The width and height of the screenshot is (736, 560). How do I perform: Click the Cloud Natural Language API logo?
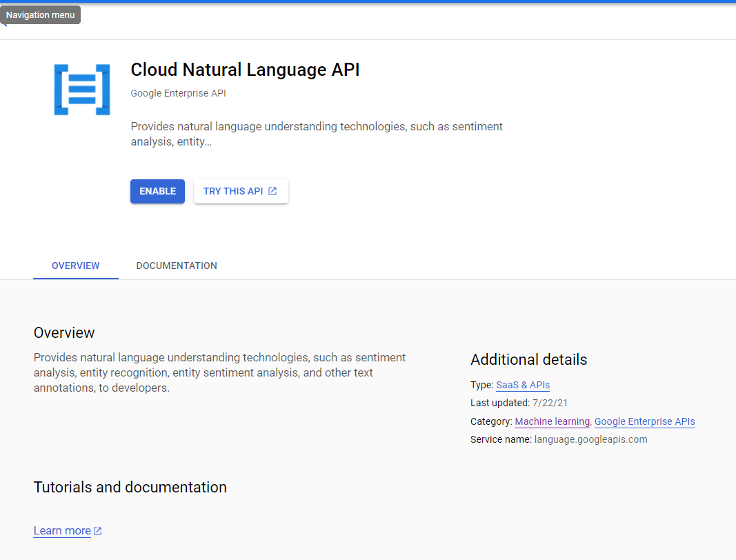82,89
